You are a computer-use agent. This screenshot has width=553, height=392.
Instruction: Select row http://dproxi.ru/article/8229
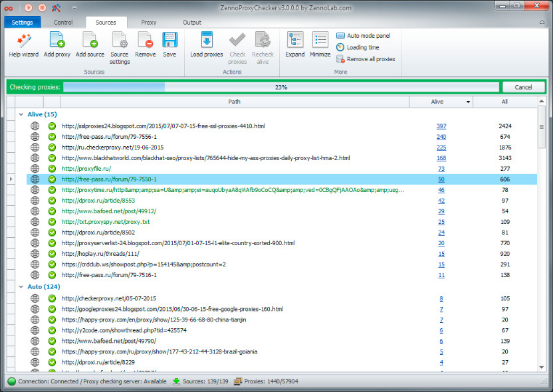coord(282,362)
